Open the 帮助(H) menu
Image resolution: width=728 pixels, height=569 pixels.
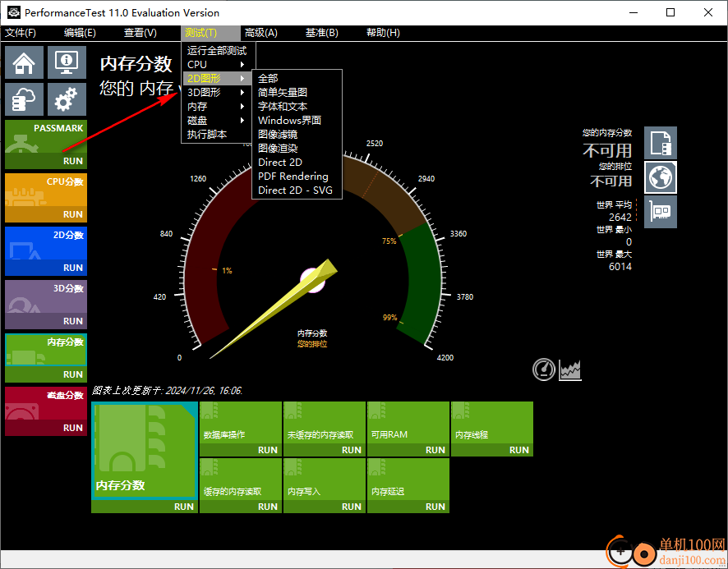[383, 33]
